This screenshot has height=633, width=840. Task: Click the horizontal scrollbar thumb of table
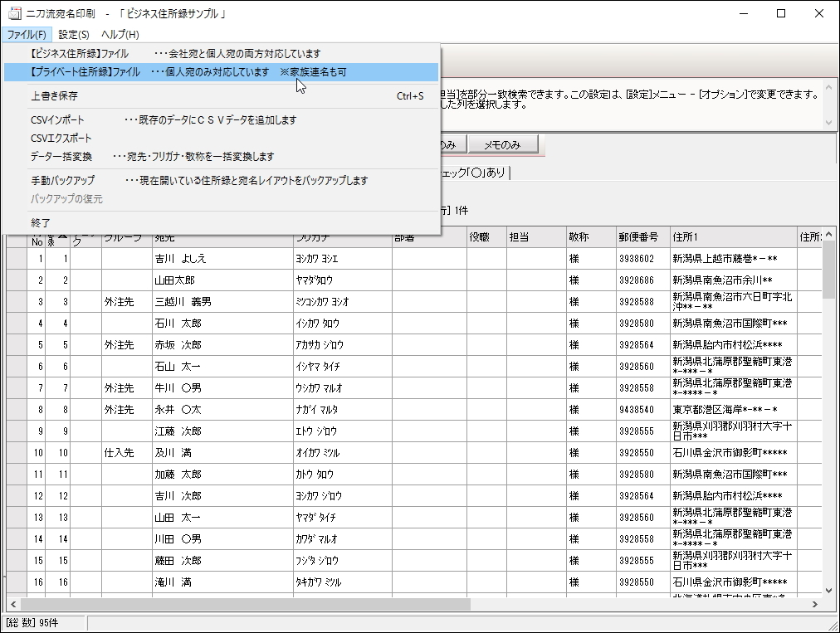click(x=246, y=604)
